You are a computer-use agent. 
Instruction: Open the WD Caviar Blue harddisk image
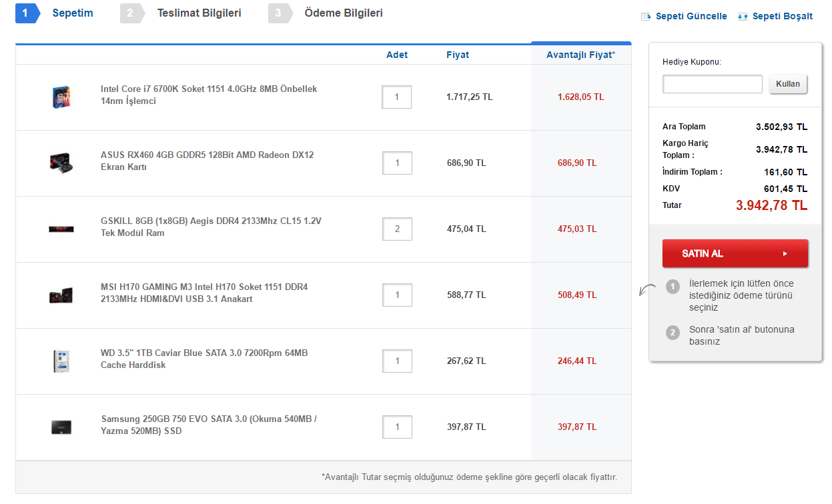(x=61, y=361)
